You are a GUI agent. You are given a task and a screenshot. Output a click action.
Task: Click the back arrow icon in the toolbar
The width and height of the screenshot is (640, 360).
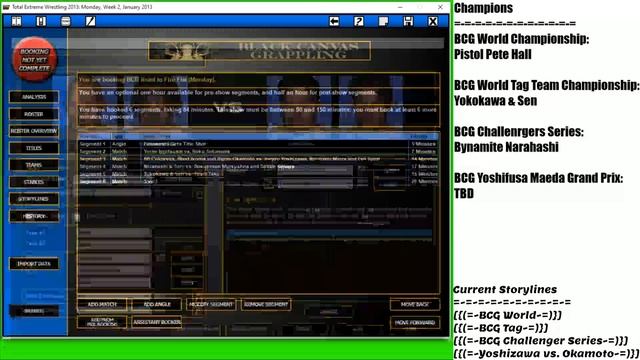[x=334, y=21]
